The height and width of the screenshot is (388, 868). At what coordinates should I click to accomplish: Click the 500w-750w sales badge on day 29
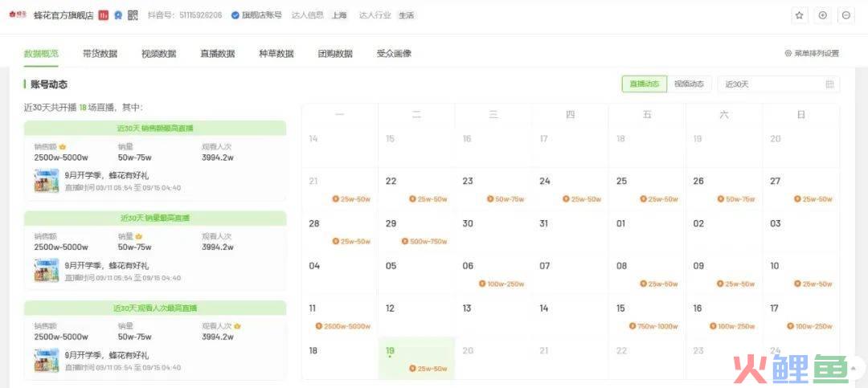point(424,241)
